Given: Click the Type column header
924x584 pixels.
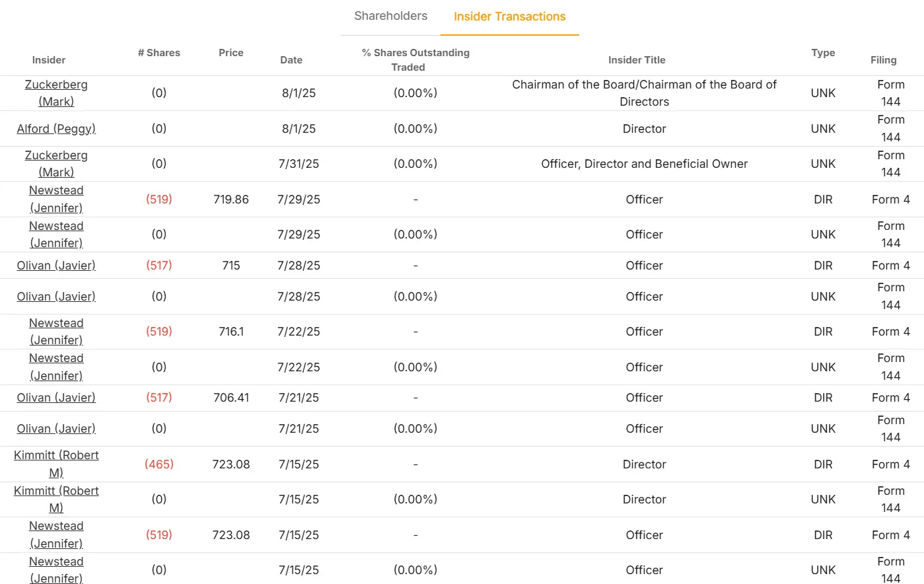Looking at the screenshot, I should 823,53.
